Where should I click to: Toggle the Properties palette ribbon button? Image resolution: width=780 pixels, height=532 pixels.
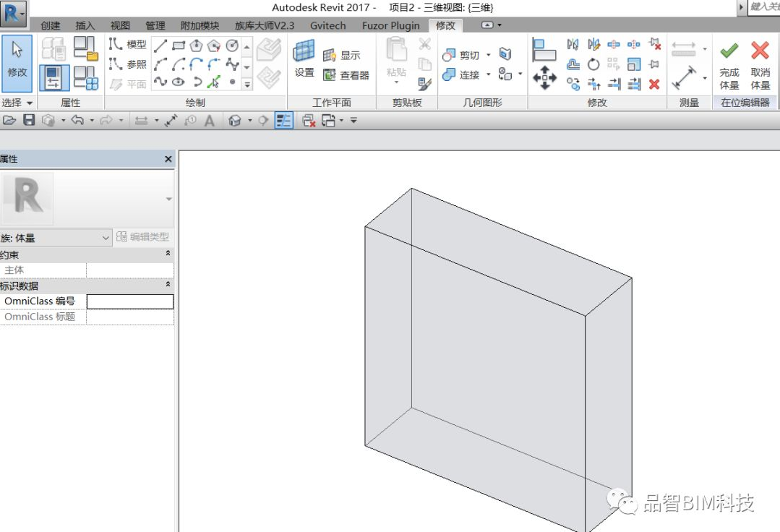tap(54, 78)
